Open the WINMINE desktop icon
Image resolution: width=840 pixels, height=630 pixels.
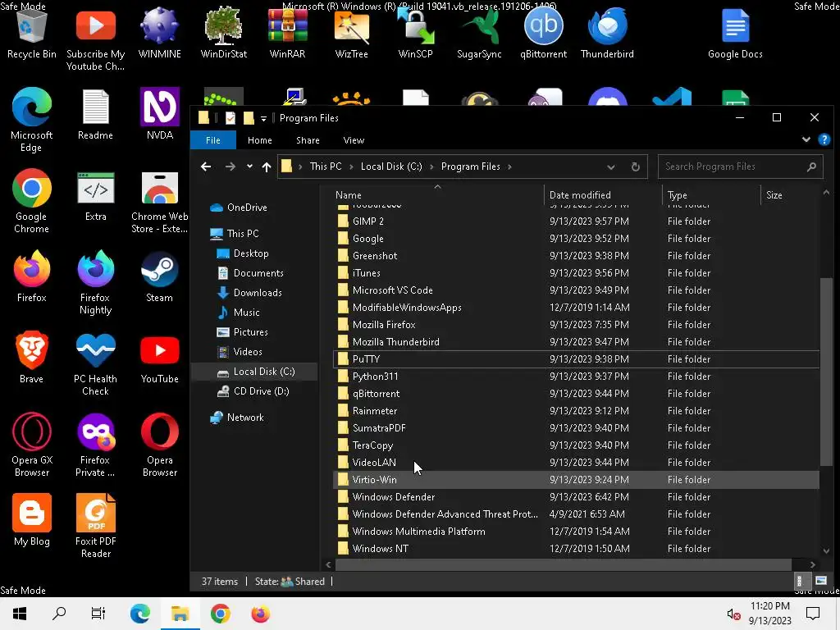click(160, 33)
